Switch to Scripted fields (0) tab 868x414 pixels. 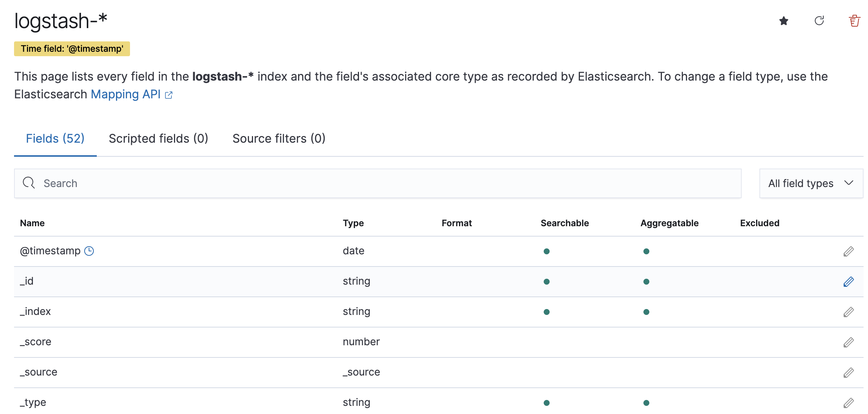(158, 139)
